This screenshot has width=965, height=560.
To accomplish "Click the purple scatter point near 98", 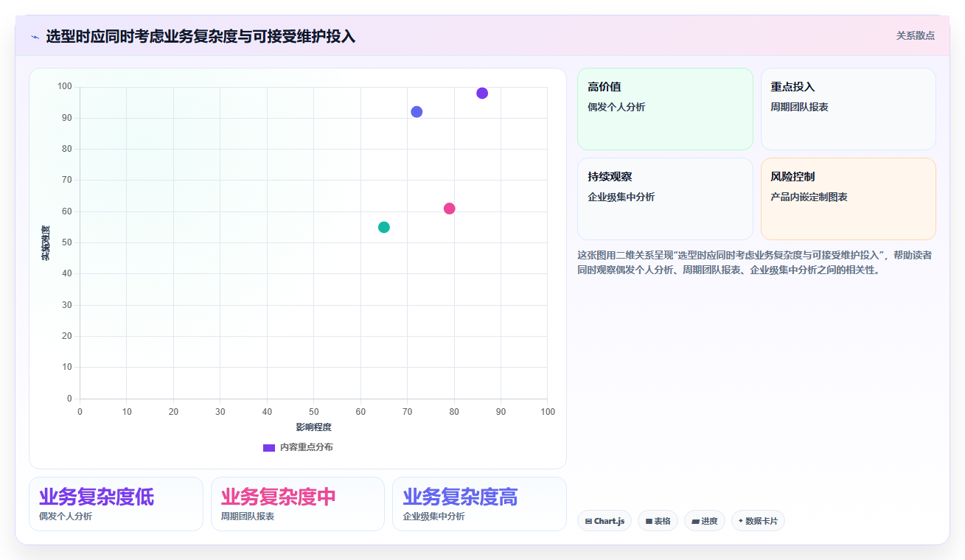I will tap(482, 93).
